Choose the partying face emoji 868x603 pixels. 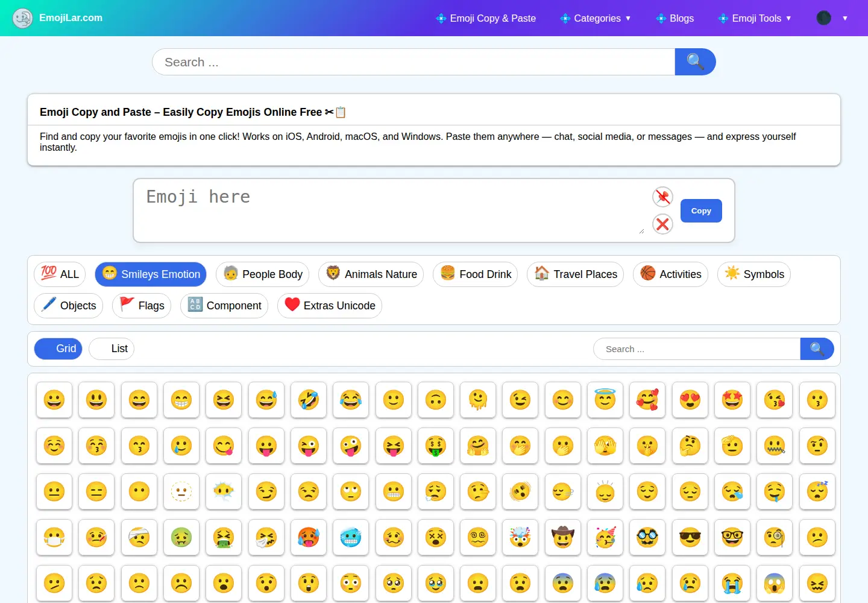point(605,537)
